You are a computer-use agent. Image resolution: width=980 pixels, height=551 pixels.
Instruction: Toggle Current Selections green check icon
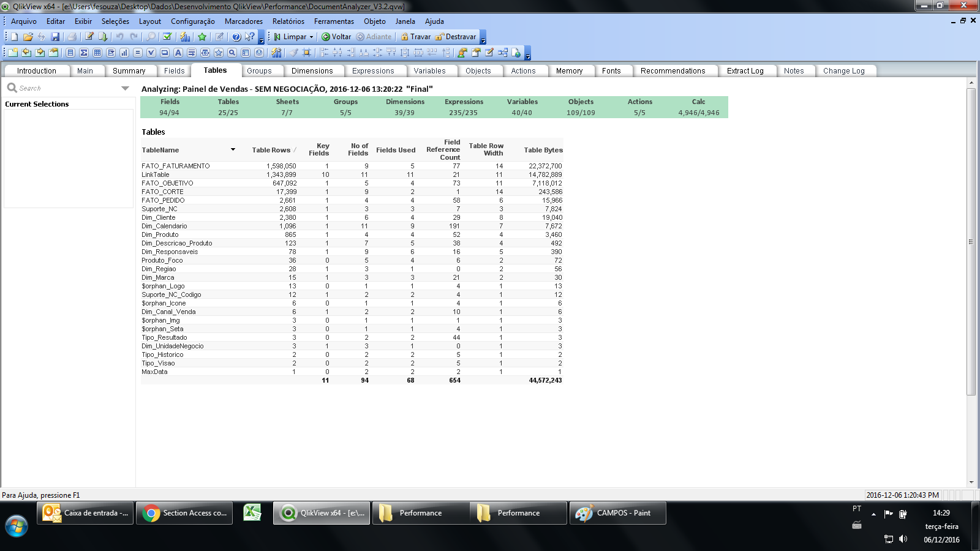pyautogui.click(x=167, y=37)
